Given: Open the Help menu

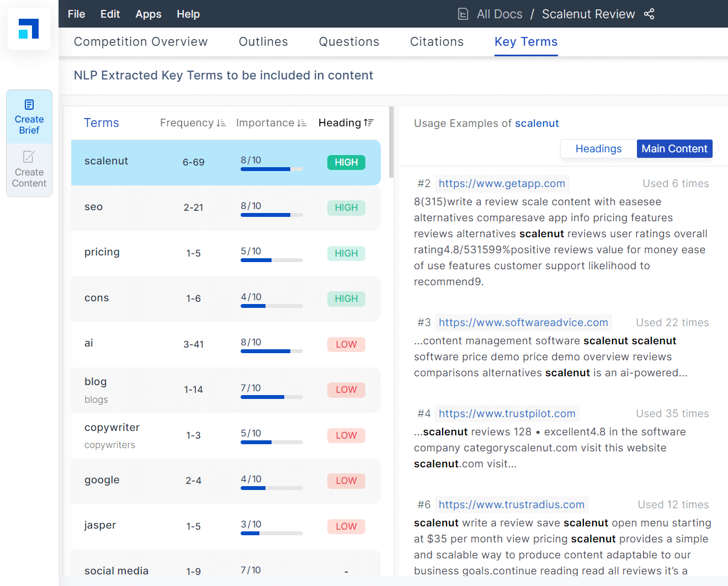Looking at the screenshot, I should tap(188, 14).
